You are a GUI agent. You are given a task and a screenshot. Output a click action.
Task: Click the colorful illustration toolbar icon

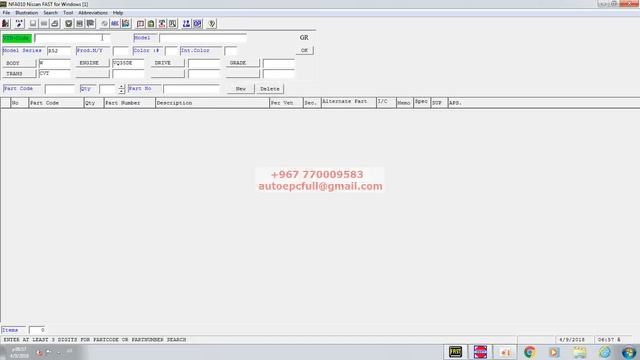click(x=126, y=24)
